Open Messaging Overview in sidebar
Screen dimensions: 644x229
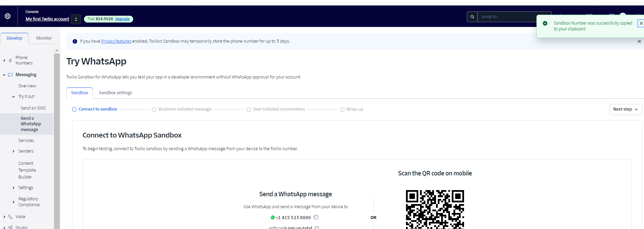point(27,86)
